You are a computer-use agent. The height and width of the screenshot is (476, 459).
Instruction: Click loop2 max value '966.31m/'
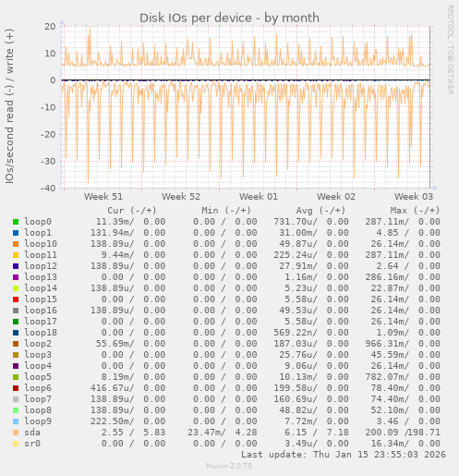pos(387,344)
